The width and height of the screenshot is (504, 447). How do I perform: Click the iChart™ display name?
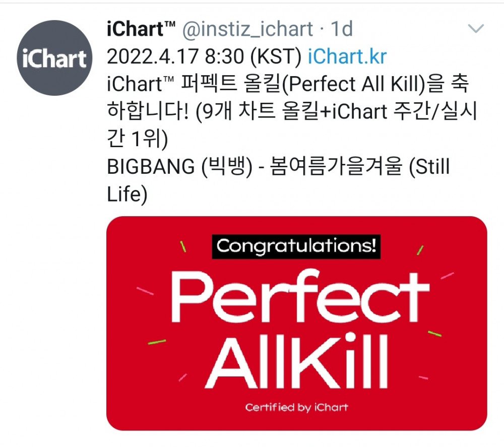pos(141,29)
